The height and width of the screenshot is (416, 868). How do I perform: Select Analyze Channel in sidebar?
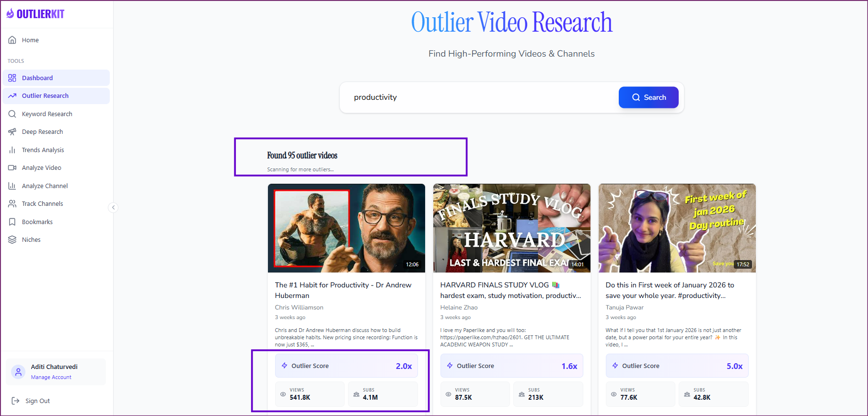(x=45, y=186)
